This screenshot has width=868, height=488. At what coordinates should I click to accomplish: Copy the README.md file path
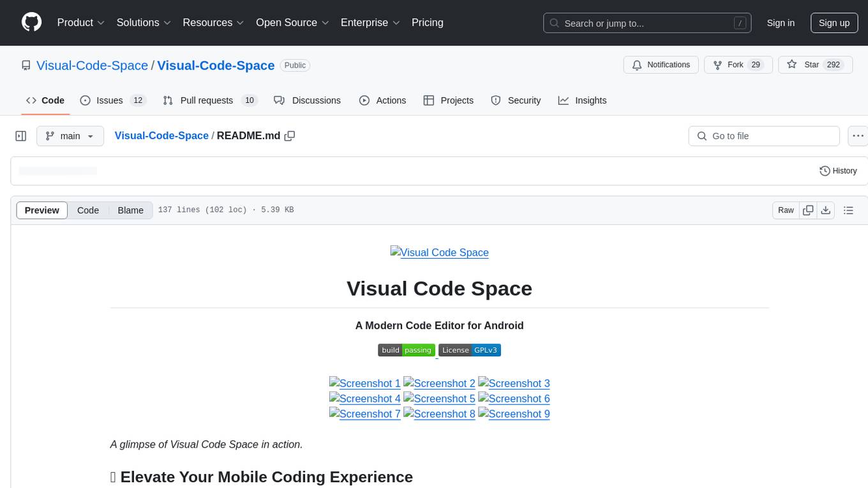coord(290,136)
